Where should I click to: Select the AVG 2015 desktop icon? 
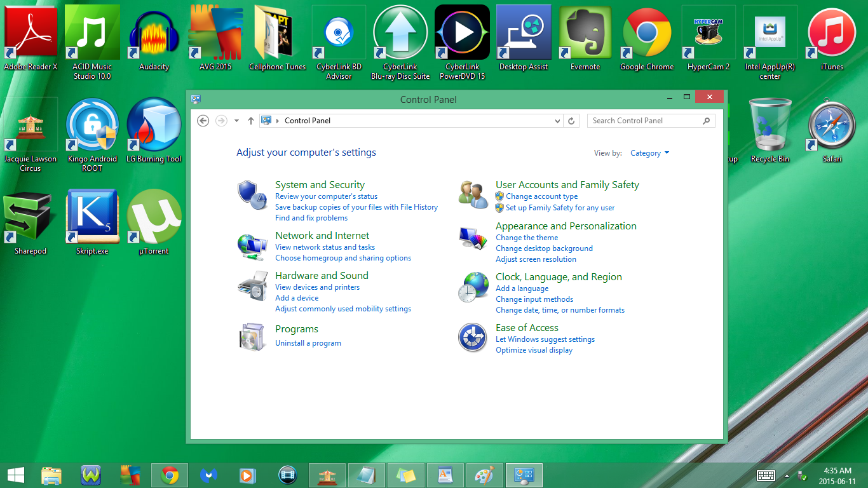tap(215, 38)
